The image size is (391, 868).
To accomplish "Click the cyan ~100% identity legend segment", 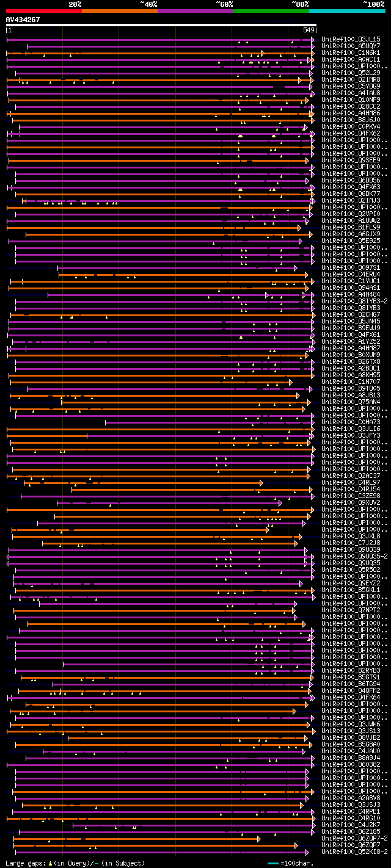I will pyautogui.click(x=347, y=10).
